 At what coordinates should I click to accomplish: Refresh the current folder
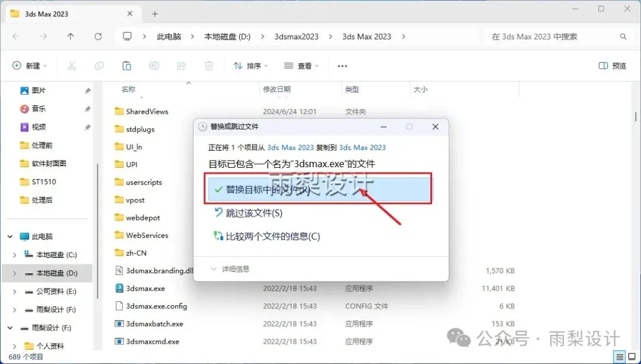click(98, 37)
